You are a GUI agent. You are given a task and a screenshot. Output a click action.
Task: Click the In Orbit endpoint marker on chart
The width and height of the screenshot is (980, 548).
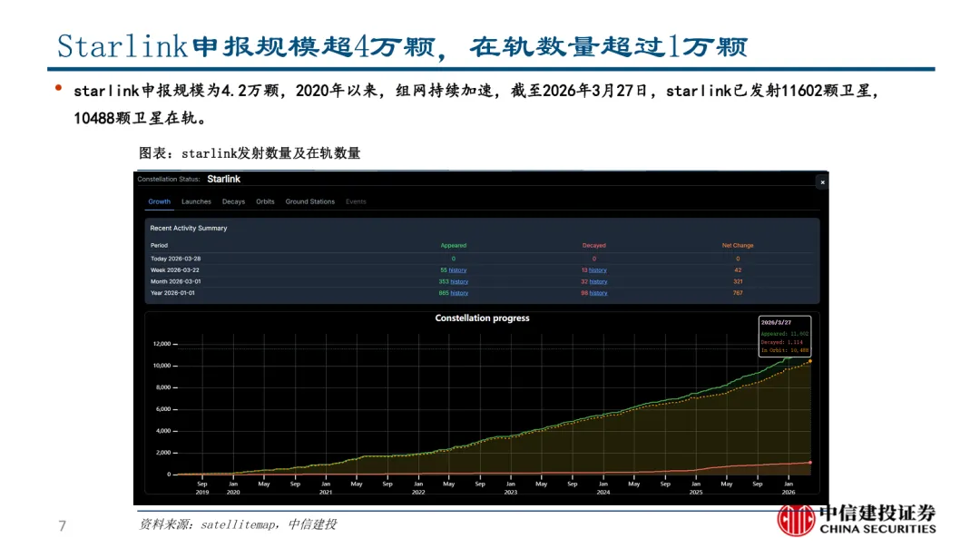tap(810, 361)
